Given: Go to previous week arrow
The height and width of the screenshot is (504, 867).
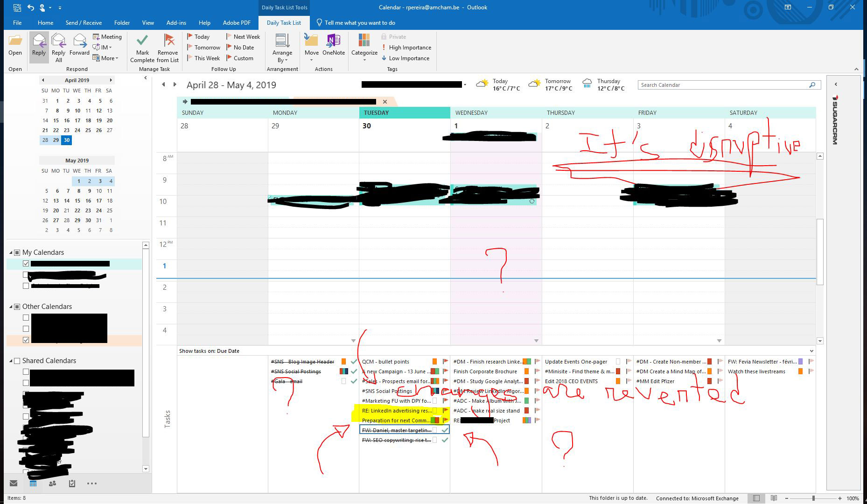Looking at the screenshot, I should click(x=163, y=84).
